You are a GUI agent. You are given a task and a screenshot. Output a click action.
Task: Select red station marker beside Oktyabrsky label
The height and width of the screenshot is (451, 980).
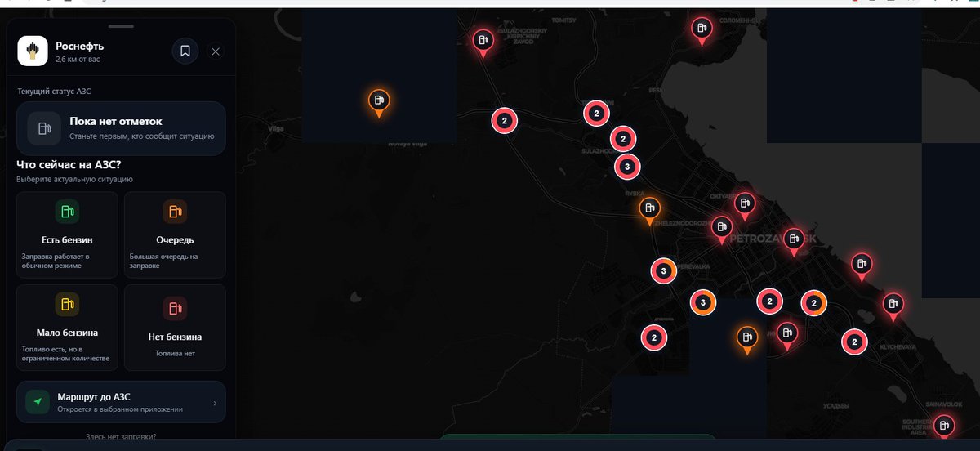point(744,205)
